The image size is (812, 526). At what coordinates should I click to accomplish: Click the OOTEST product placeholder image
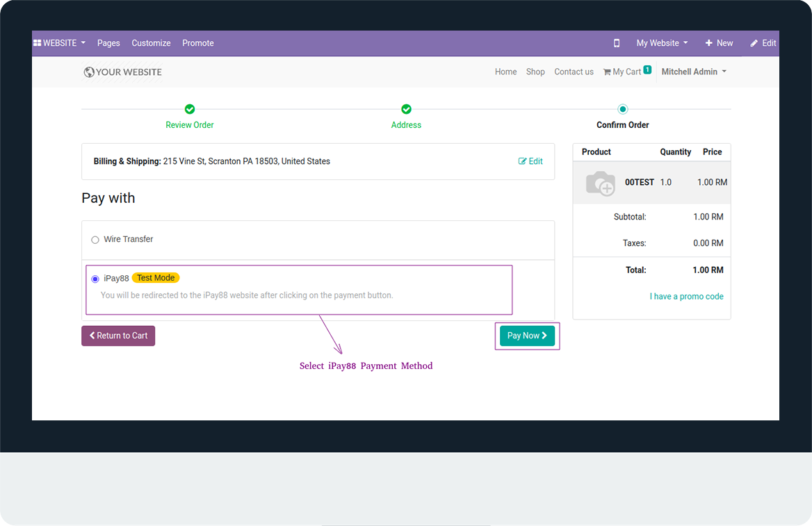pyautogui.click(x=600, y=183)
